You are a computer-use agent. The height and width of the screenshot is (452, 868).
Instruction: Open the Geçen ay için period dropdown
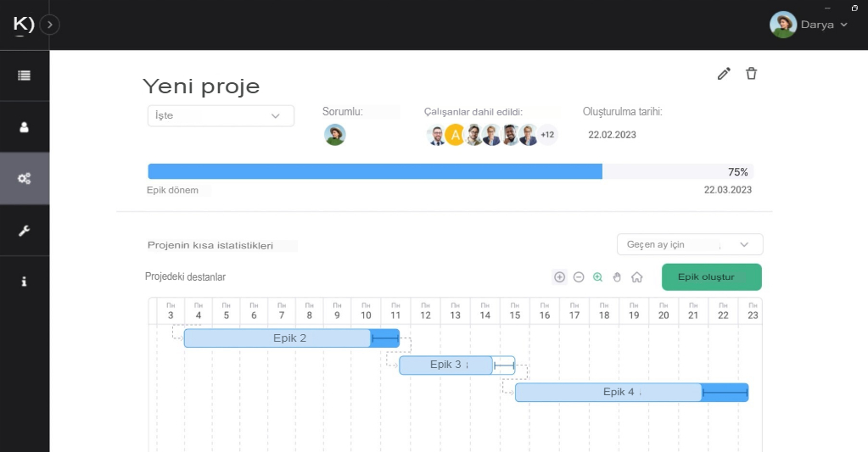[690, 244]
